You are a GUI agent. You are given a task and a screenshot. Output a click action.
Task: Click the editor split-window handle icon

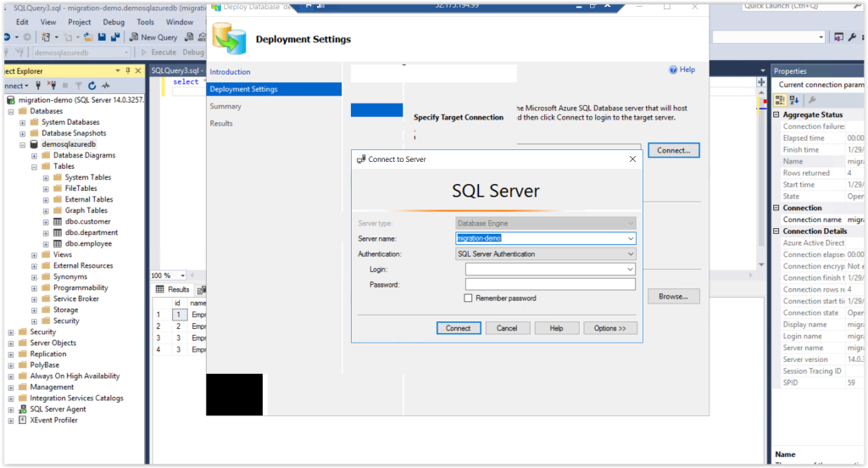762,82
